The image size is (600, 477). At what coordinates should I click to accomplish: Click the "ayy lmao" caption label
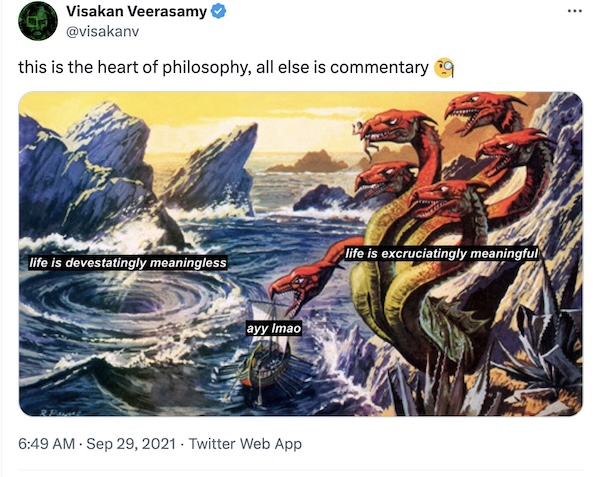(x=273, y=328)
